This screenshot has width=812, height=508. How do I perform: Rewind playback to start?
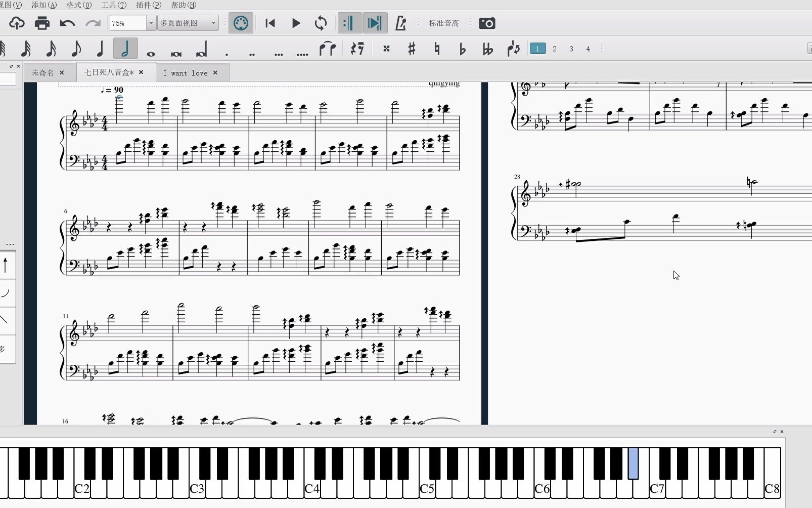(270, 23)
